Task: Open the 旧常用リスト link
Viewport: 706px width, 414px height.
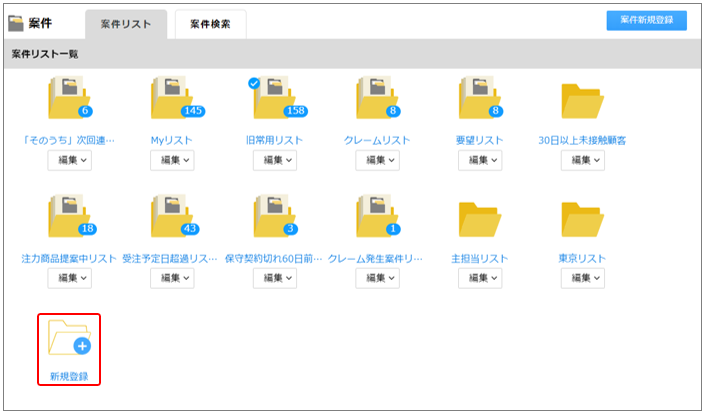Action: click(x=274, y=141)
